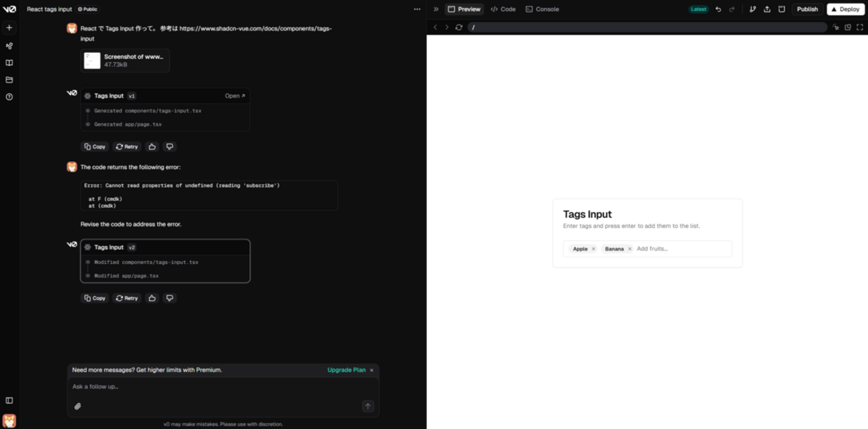Dismiss the Premium upgrade banner
Screen dimensions: 868x429
372,370
